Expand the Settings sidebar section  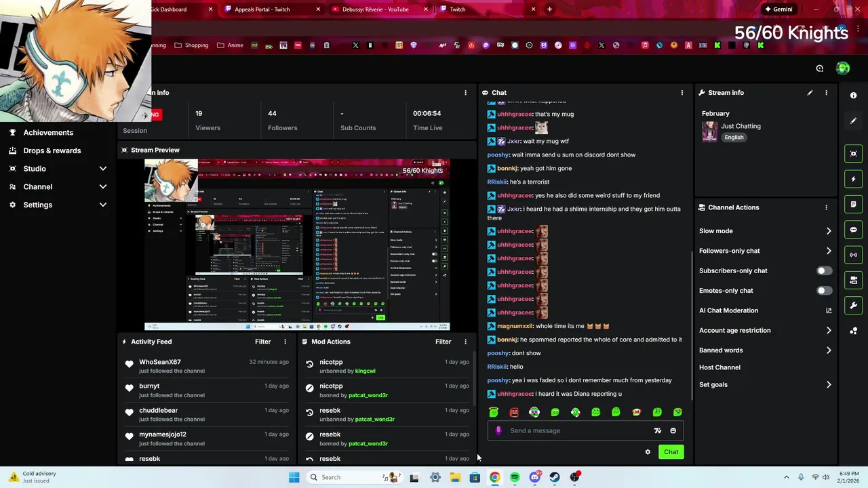pos(103,205)
